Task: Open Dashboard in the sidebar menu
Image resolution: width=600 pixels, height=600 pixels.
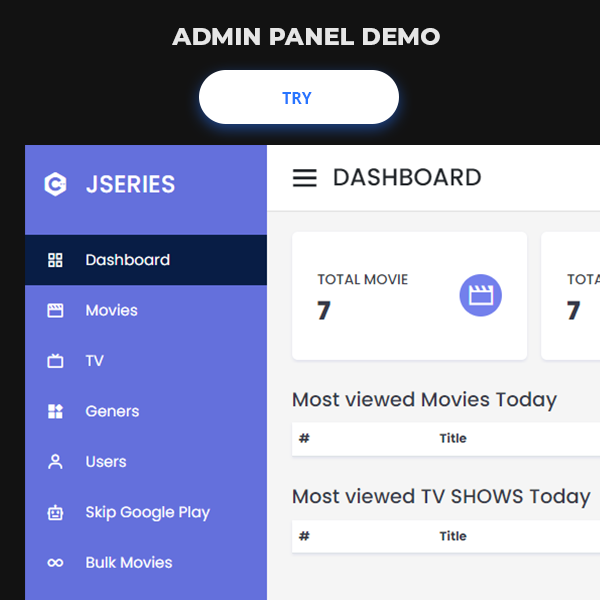Action: 127,260
